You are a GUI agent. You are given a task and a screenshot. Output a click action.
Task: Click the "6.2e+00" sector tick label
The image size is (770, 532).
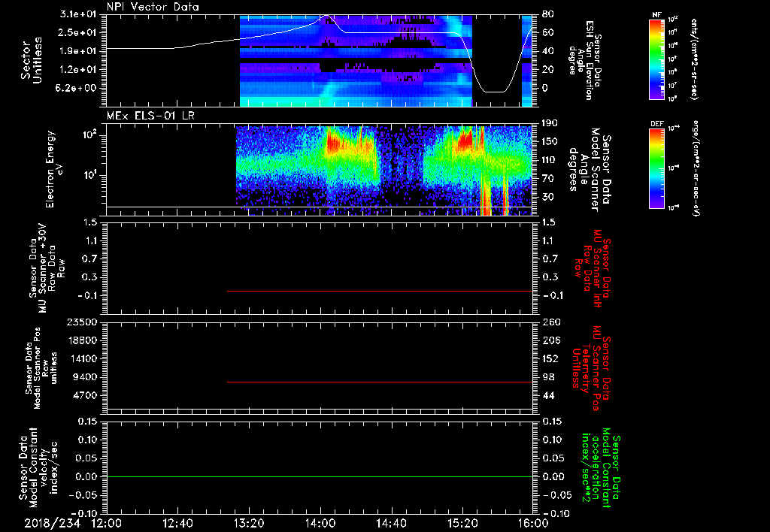click(x=77, y=89)
